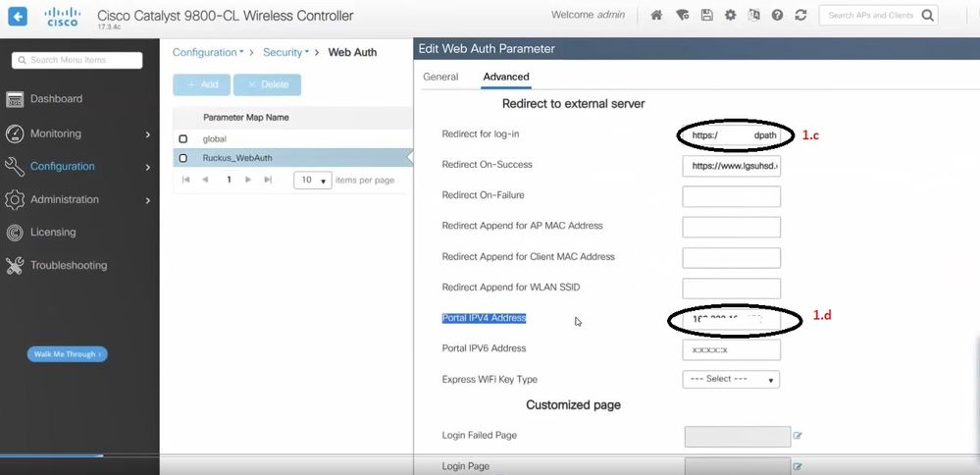Click the Add button
This screenshot has width=980, height=475.
(x=201, y=84)
